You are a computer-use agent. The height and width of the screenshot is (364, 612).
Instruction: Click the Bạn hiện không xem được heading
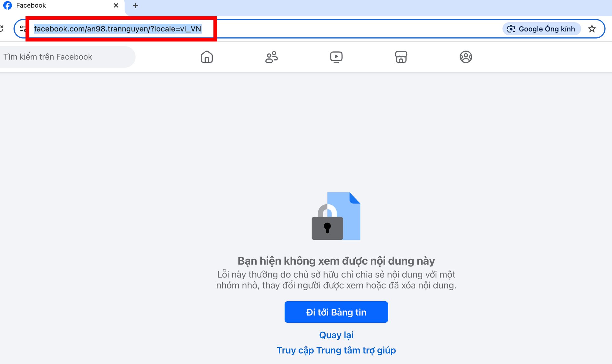coord(336,261)
